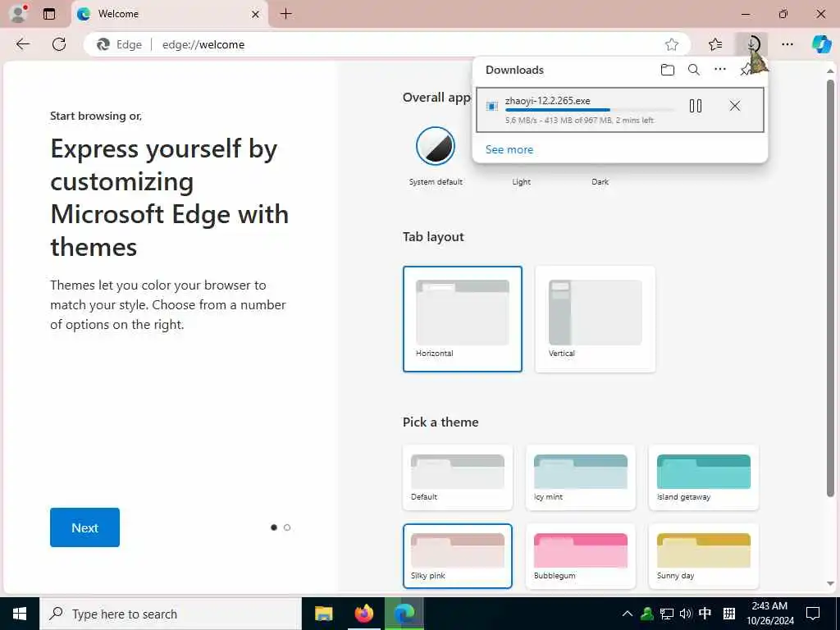Open the network tray icon
This screenshot has height=630, width=840.
pyautogui.click(x=666, y=614)
